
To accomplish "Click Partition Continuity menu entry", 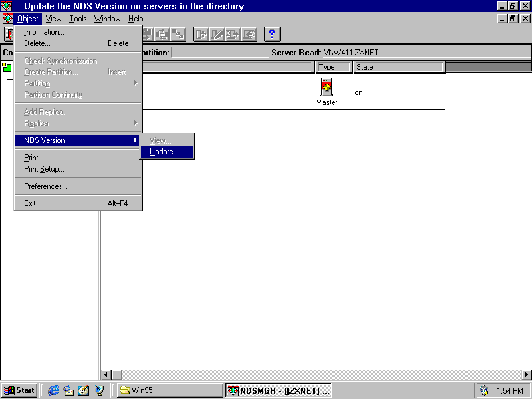I will 78,94.
